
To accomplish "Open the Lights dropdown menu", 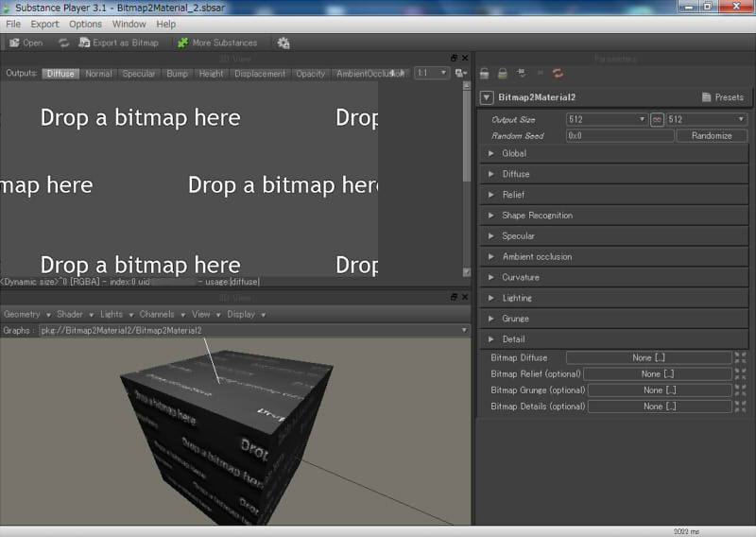I will [x=116, y=315].
